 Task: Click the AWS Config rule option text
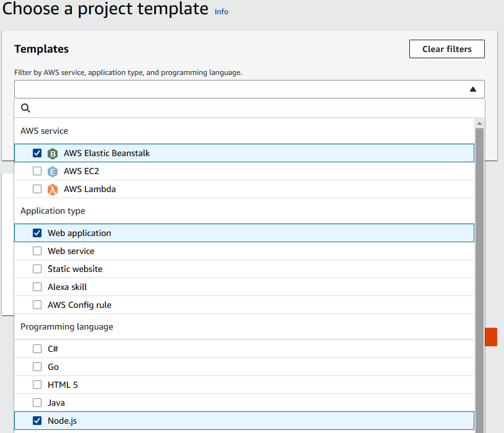click(x=79, y=305)
